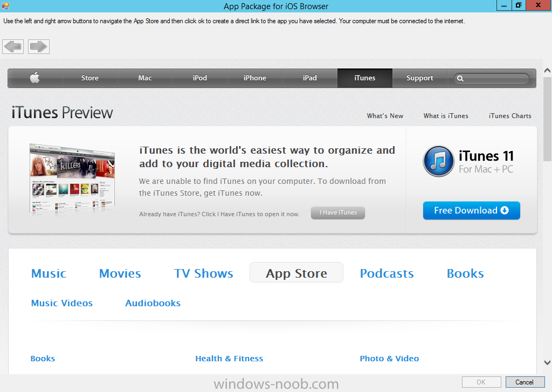Image resolution: width=552 pixels, height=392 pixels.
Task: Open the What's New link
Action: [x=385, y=116]
